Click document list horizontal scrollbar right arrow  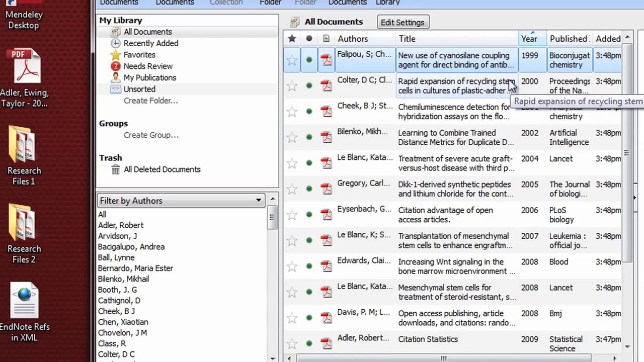click(614, 358)
